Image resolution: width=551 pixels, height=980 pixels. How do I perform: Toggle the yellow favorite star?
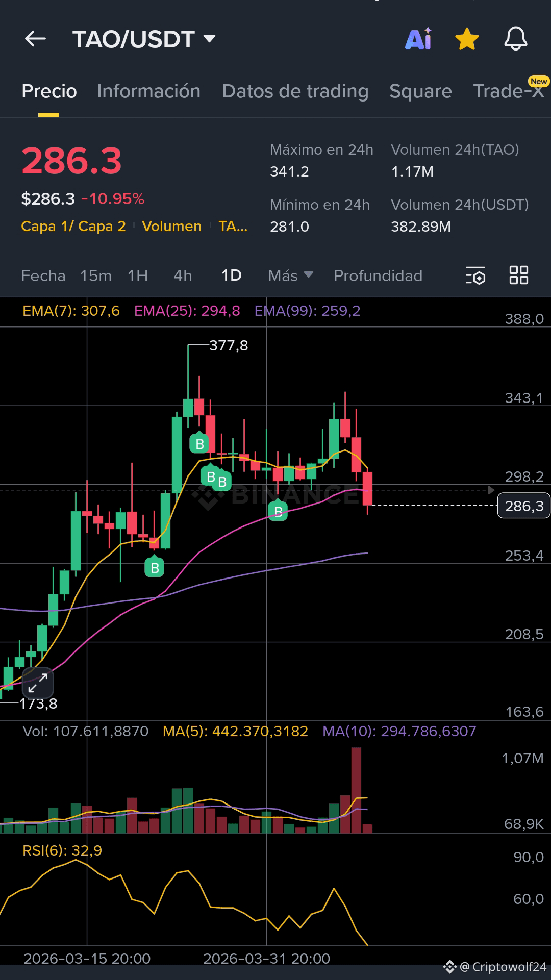(467, 39)
